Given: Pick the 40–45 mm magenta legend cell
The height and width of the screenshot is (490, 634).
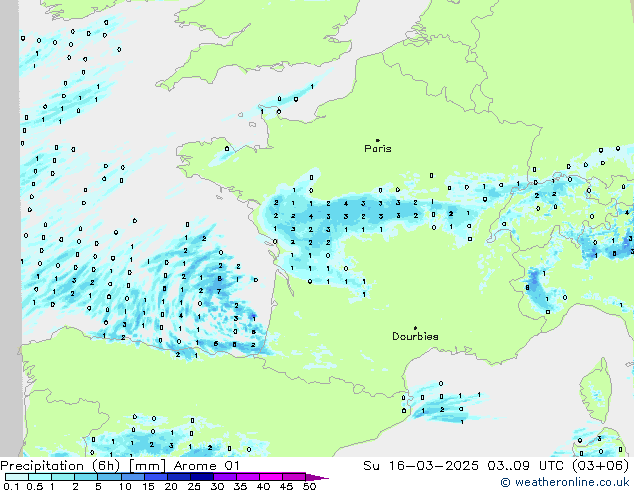Looking at the screenshot, I should pyautogui.click(x=271, y=477).
